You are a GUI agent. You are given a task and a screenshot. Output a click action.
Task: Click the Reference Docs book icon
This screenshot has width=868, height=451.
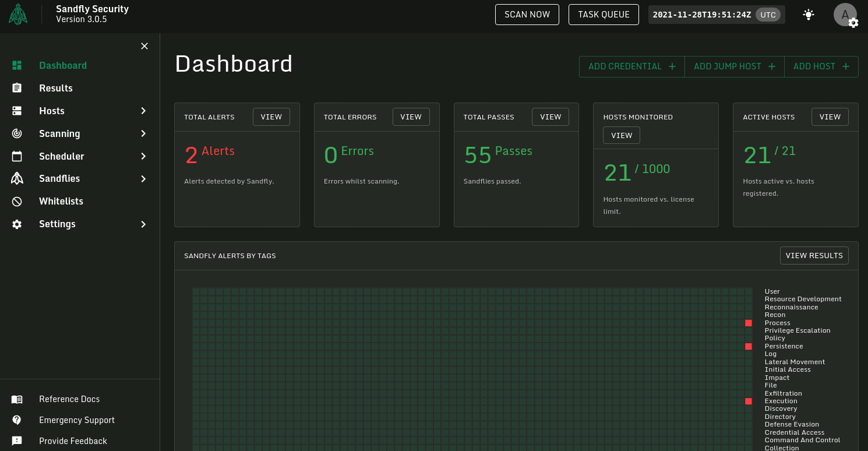pyautogui.click(x=17, y=399)
